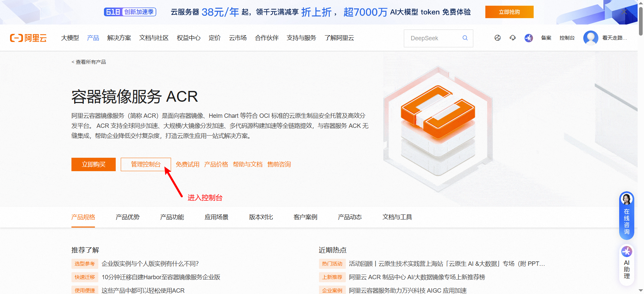
Task: Open the 了解阿里云 menu
Action: point(339,38)
